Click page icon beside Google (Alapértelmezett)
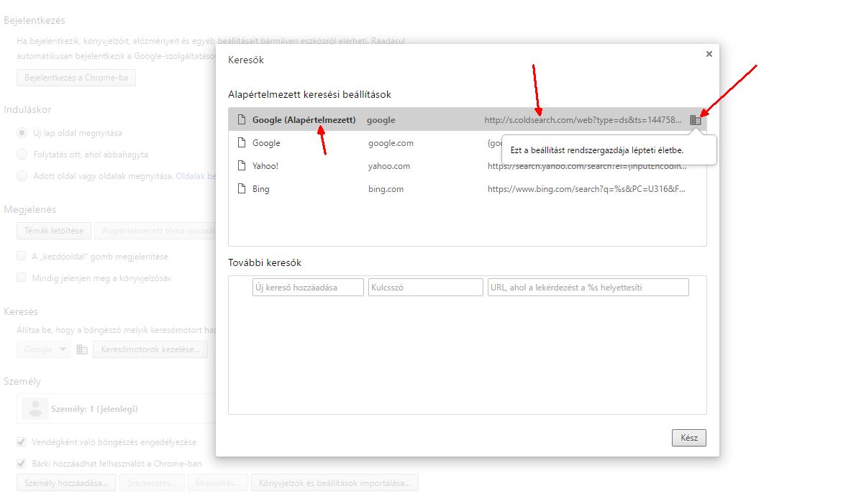This screenshot has height=504, width=851. 242,119
